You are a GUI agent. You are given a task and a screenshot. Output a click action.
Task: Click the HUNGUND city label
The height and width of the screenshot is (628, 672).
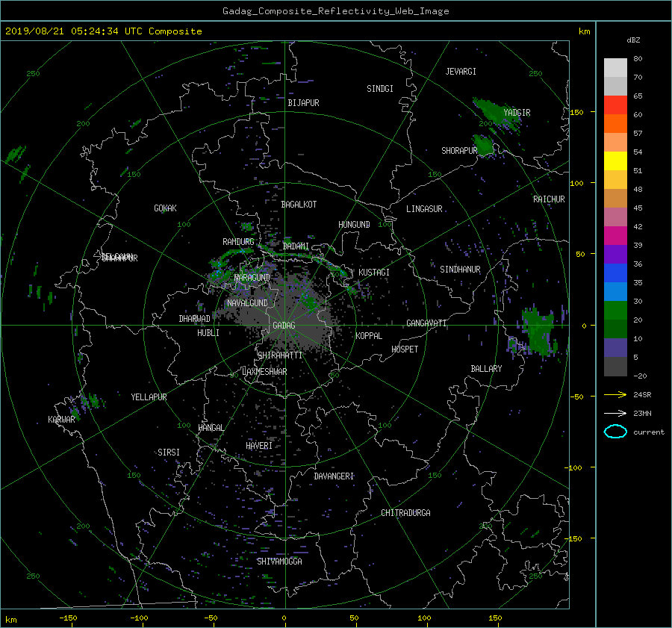[x=354, y=225]
